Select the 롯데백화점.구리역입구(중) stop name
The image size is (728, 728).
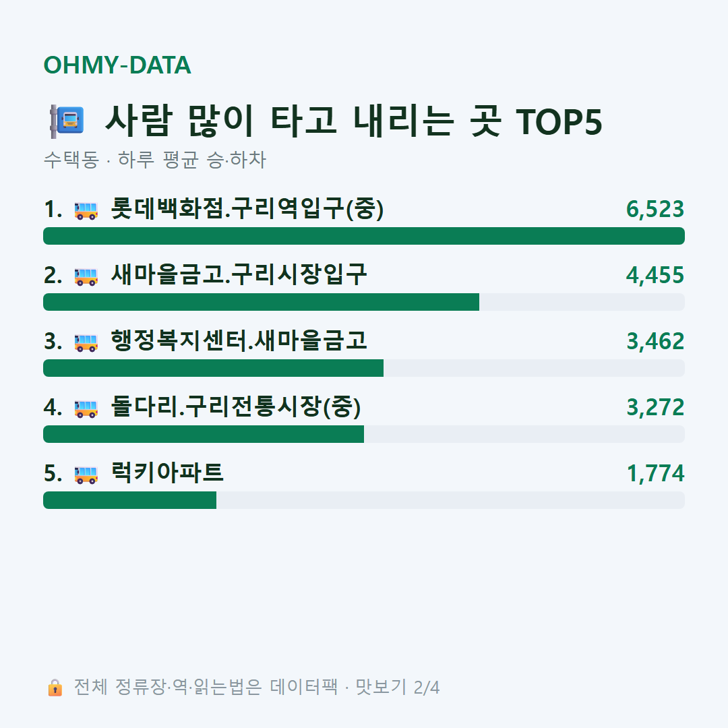(x=247, y=208)
